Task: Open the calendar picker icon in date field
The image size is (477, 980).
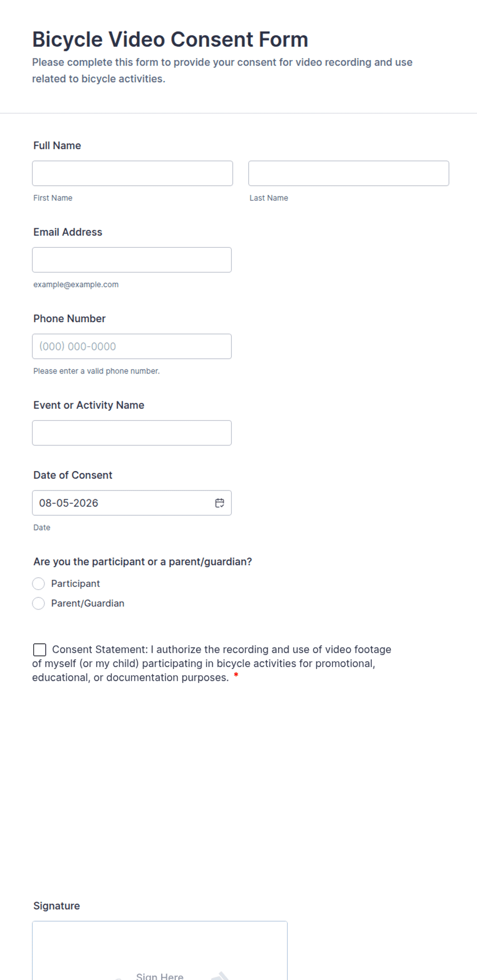Action: click(220, 503)
